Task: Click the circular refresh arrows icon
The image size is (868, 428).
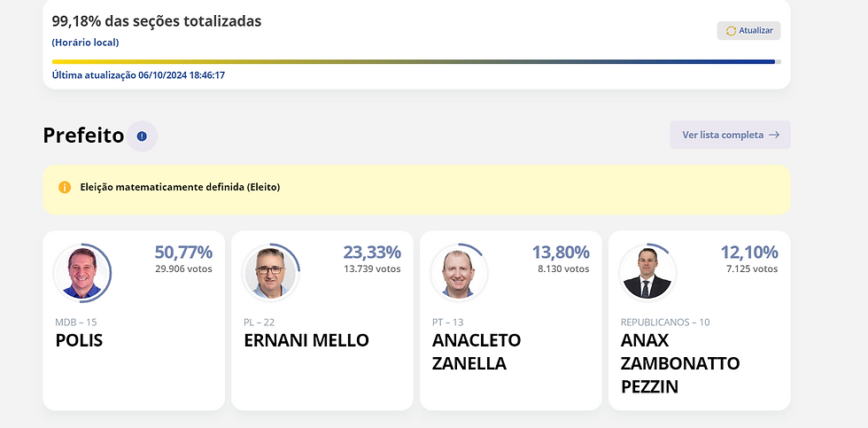Action: pos(731,31)
